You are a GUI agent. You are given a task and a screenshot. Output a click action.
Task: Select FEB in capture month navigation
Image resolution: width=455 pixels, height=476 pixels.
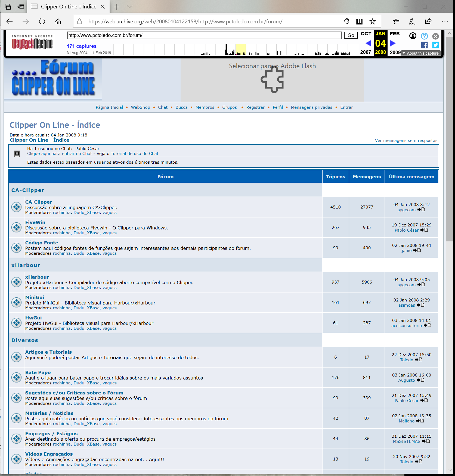(x=395, y=34)
